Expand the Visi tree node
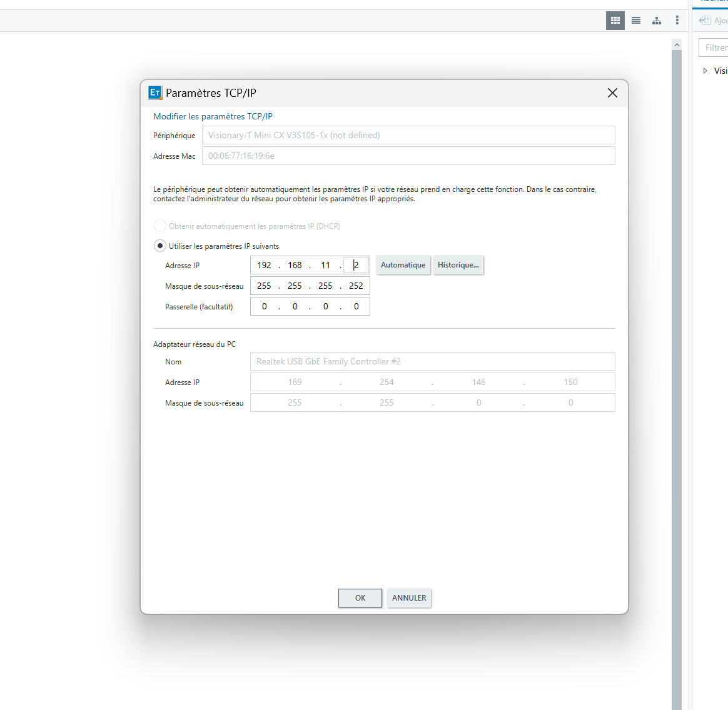Image resolution: width=728 pixels, height=710 pixels. [705, 71]
